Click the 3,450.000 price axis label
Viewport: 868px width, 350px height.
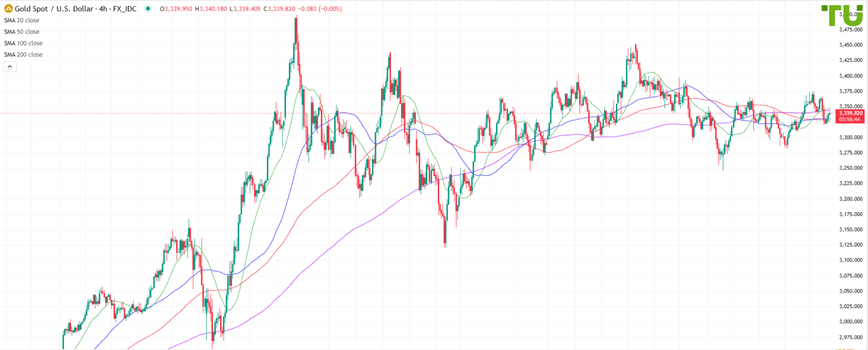[x=851, y=45]
